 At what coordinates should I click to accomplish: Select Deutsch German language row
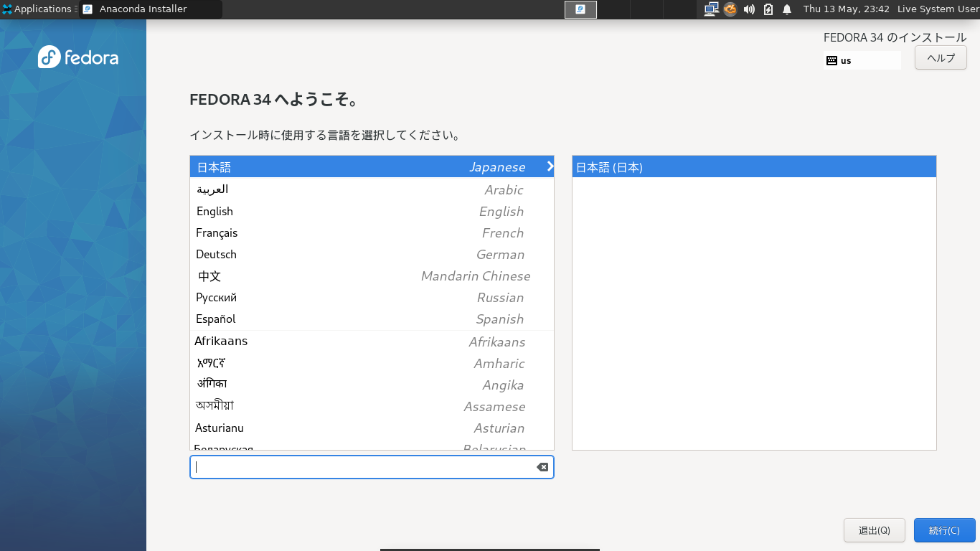[372, 254]
